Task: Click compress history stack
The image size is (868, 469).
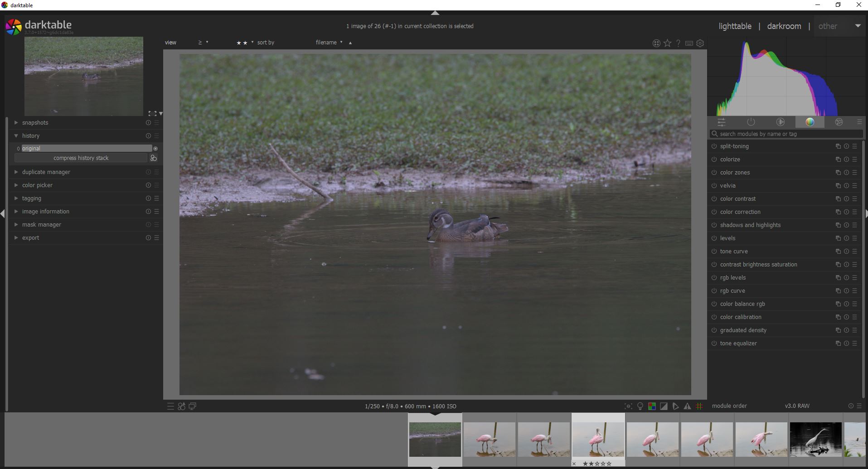Action: click(81, 158)
